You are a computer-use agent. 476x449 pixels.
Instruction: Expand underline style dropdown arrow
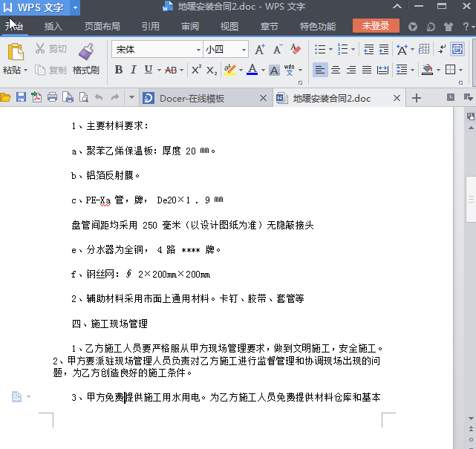tap(159, 71)
